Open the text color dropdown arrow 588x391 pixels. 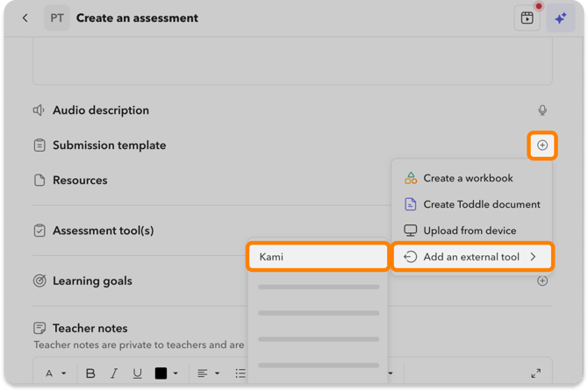click(x=176, y=373)
